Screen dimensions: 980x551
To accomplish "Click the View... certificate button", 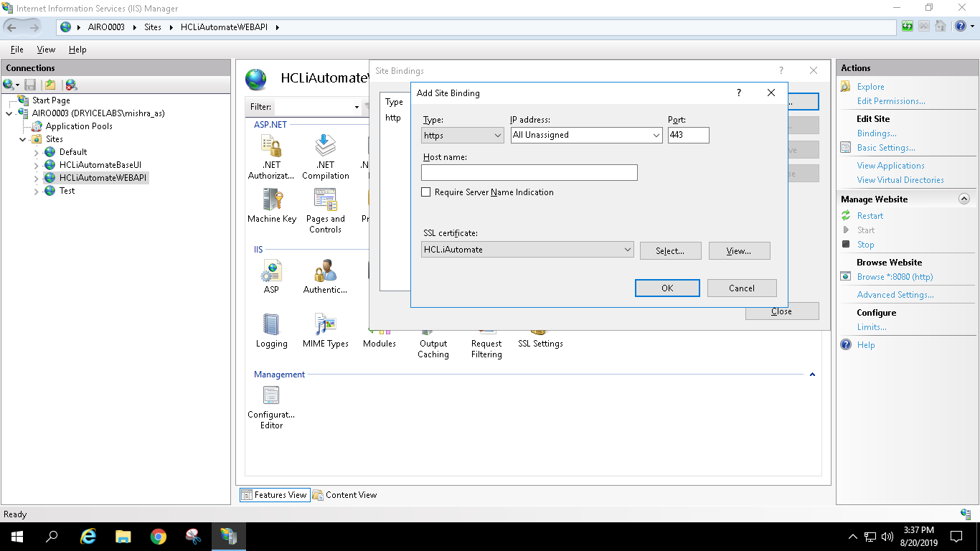I will point(739,250).
